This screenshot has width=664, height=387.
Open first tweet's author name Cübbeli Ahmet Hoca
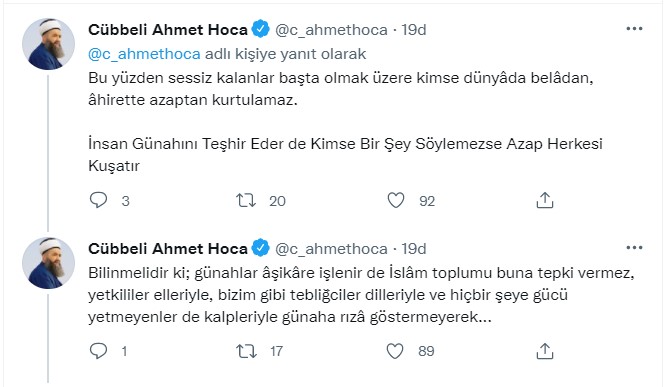click(x=168, y=30)
